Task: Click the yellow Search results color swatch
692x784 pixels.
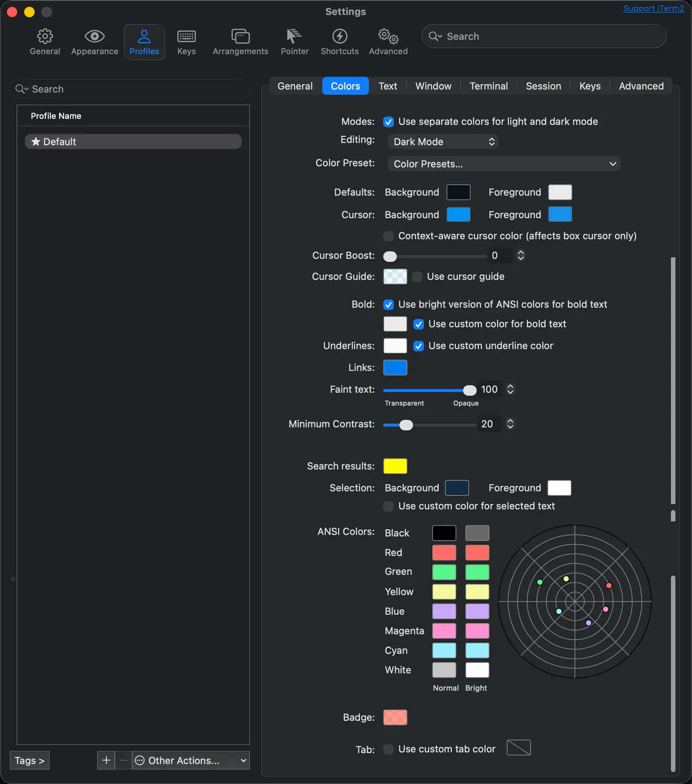Action: coord(395,466)
